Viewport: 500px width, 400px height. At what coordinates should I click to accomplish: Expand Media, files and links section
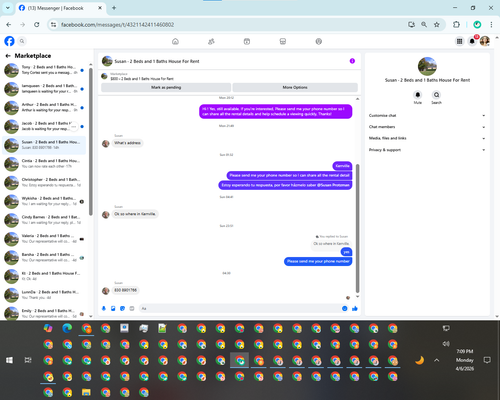pos(427,138)
